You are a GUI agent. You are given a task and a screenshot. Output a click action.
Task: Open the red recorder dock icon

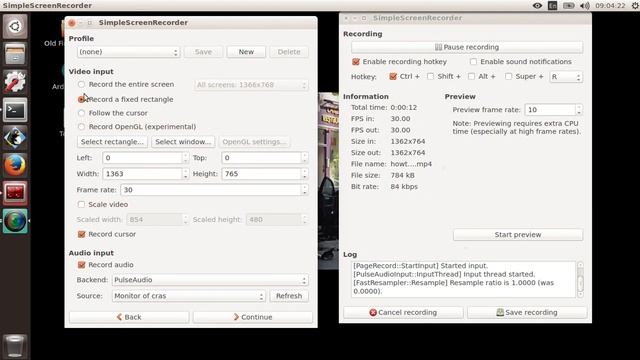coord(15,193)
